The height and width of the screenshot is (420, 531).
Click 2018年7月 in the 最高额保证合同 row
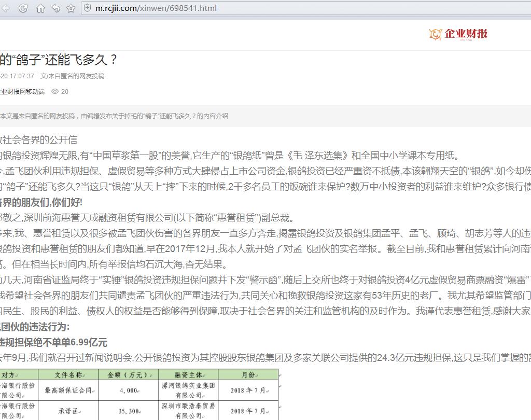click(x=248, y=390)
